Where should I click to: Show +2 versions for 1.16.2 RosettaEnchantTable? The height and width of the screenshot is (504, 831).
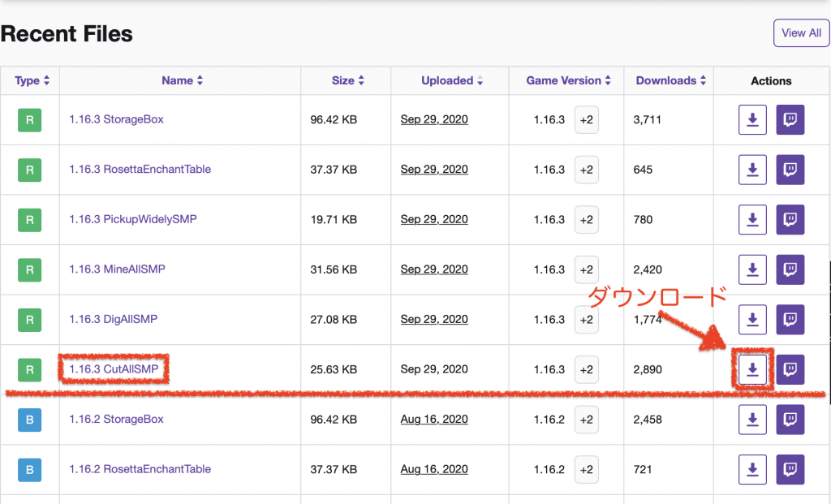point(586,470)
